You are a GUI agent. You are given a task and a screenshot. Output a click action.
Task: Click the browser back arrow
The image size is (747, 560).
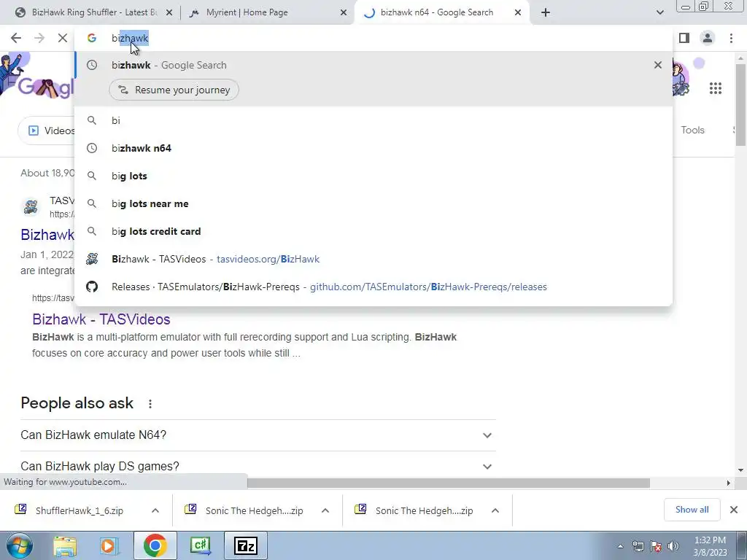pos(16,38)
